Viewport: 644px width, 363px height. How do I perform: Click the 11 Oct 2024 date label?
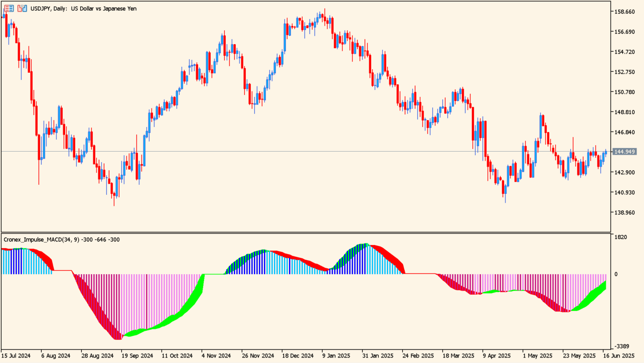176,355
